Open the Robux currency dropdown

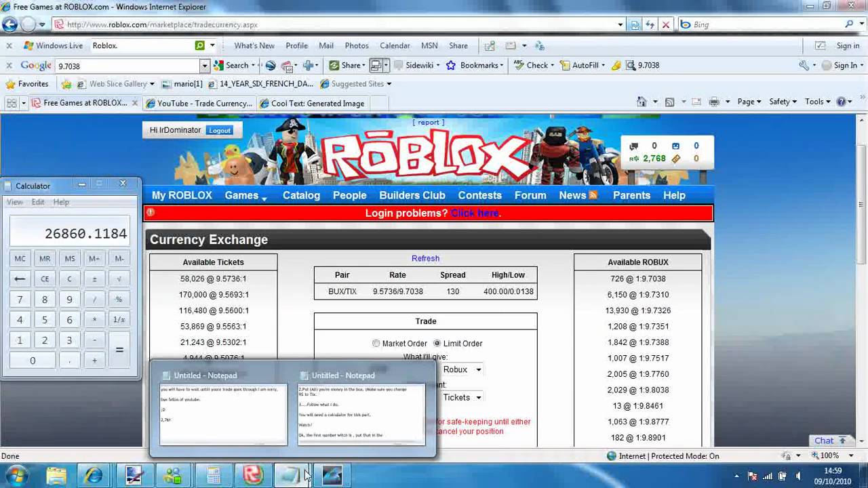[x=478, y=369]
